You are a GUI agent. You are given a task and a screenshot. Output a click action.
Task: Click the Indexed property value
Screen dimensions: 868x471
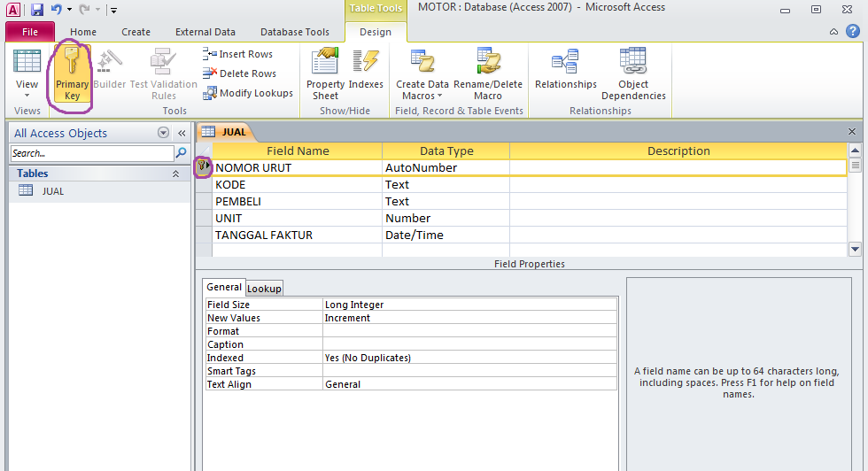click(x=469, y=358)
